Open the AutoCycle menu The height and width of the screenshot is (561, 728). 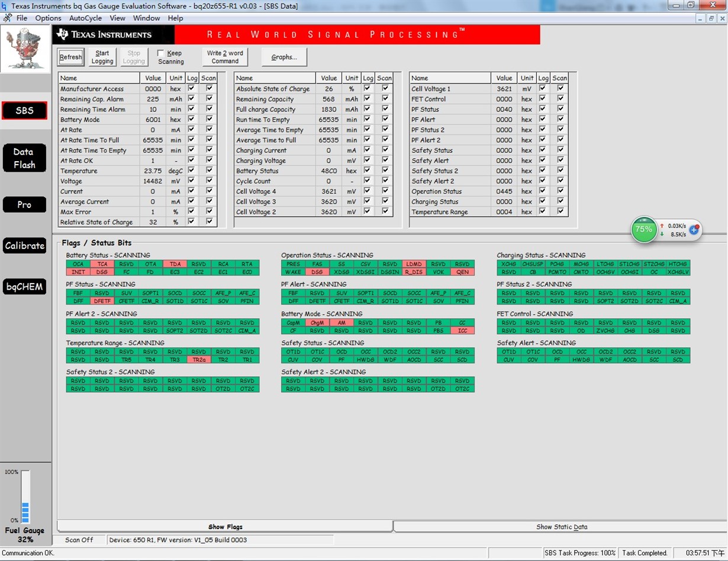85,18
